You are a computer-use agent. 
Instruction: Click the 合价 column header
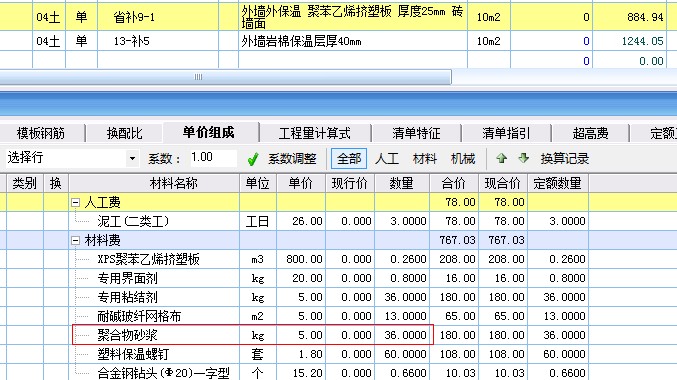454,184
